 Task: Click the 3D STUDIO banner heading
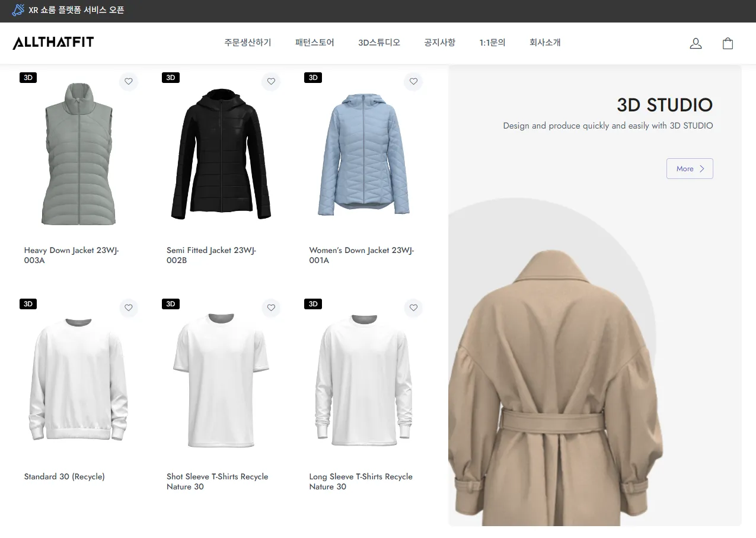pyautogui.click(x=665, y=105)
